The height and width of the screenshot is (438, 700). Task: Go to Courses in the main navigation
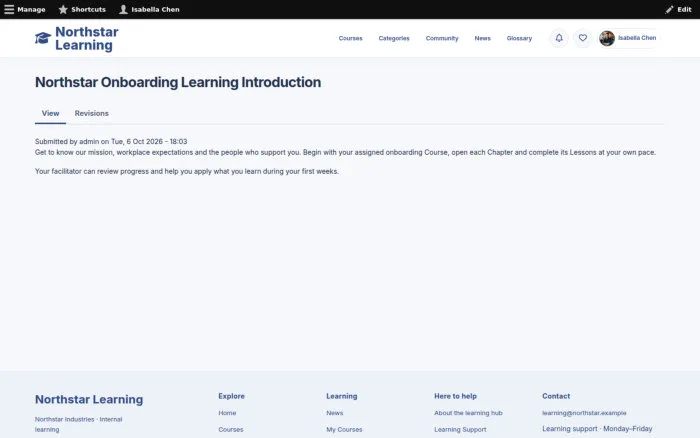coord(350,38)
